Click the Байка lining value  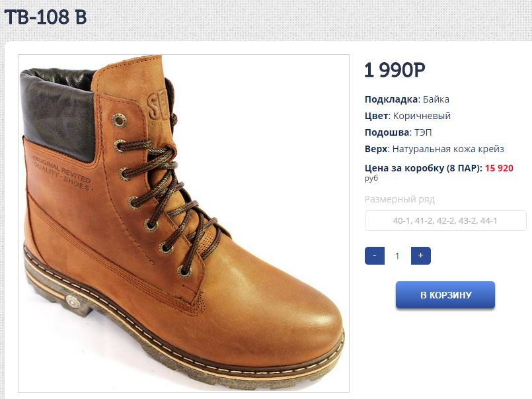coord(436,99)
